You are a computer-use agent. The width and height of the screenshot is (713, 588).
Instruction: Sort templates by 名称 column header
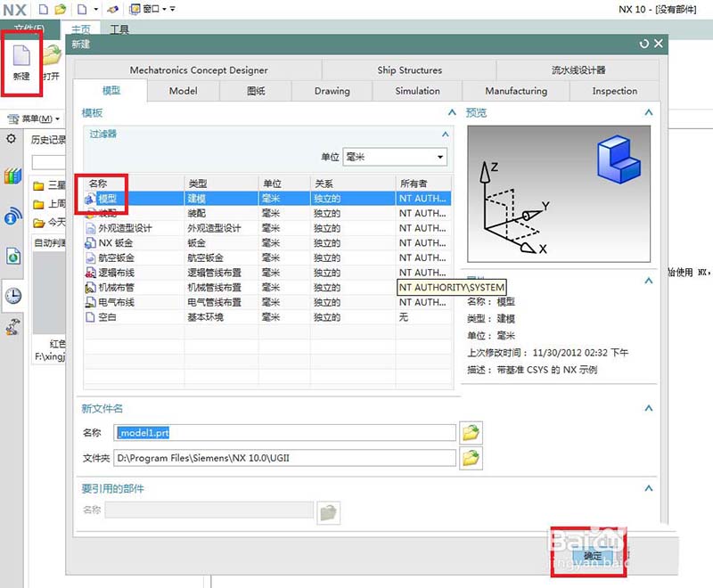[x=135, y=184]
